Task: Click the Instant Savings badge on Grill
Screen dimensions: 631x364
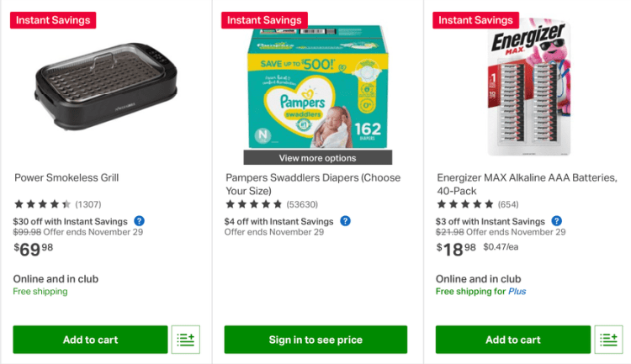Action: pos(53,20)
